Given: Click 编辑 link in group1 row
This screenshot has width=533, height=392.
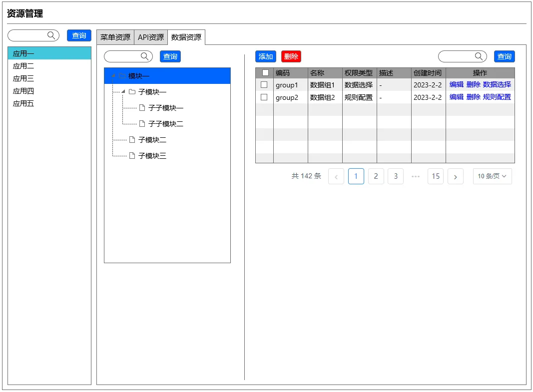Looking at the screenshot, I should (x=457, y=84).
